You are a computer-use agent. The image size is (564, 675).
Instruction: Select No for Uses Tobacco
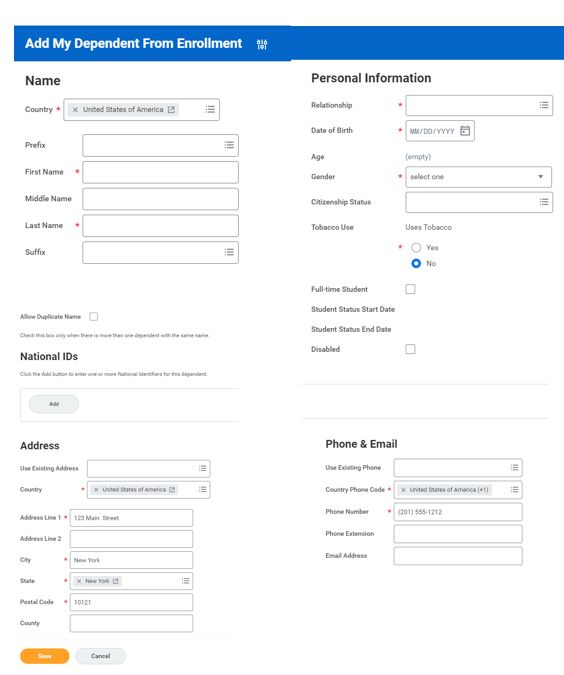point(416,263)
